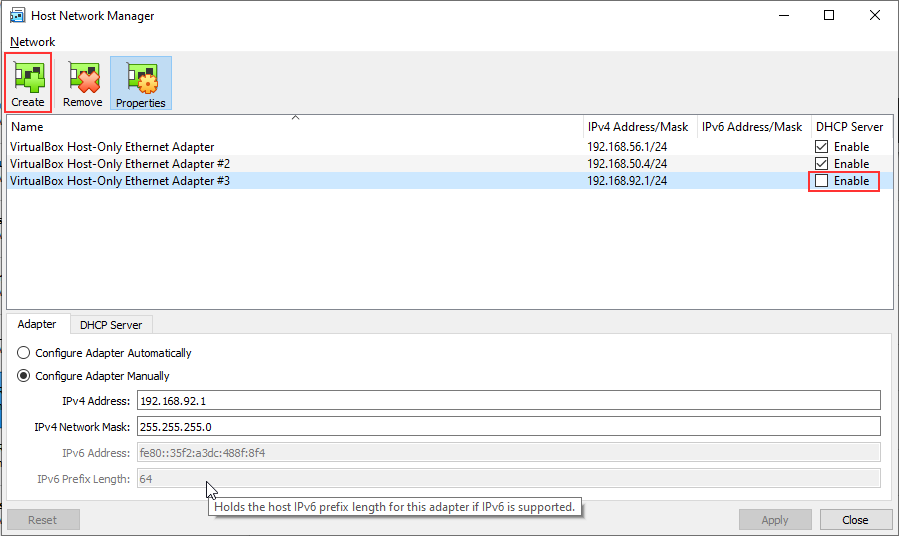Click the Reset button
Image resolution: width=899 pixels, height=536 pixels.
point(43,520)
